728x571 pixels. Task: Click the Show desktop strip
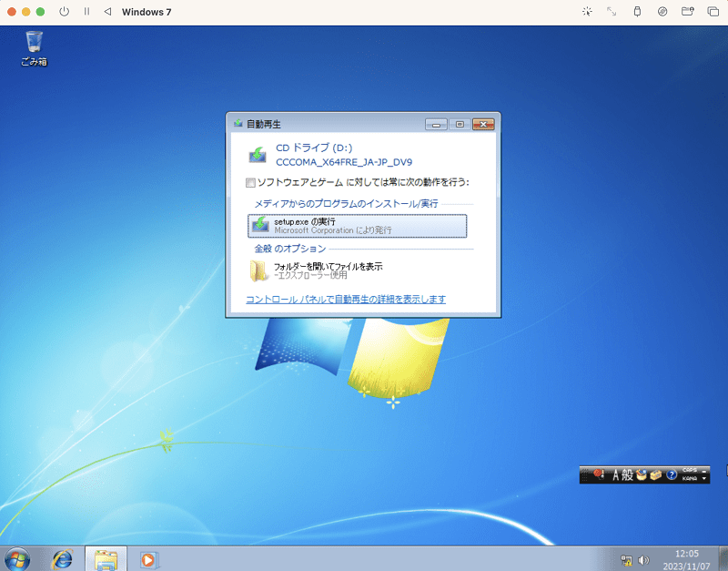pos(724,558)
